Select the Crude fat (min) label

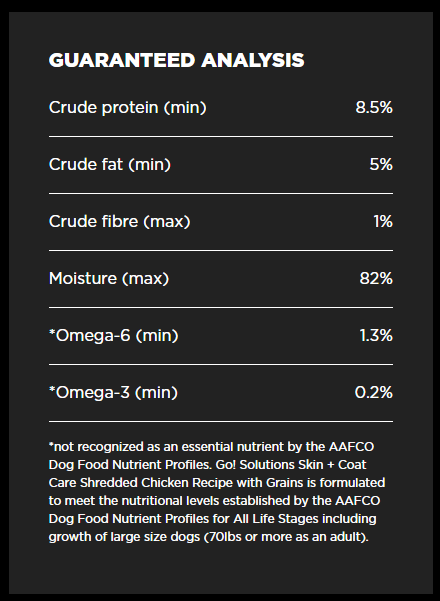coord(110,165)
